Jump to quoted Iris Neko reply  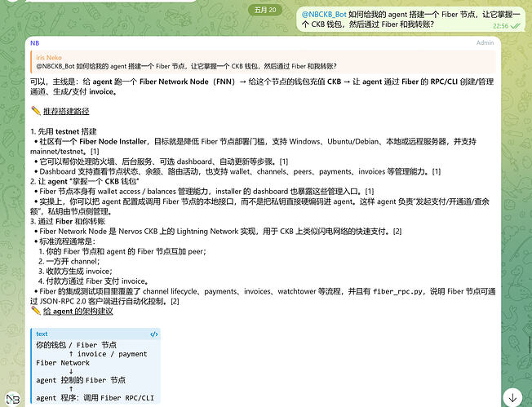click(x=263, y=62)
